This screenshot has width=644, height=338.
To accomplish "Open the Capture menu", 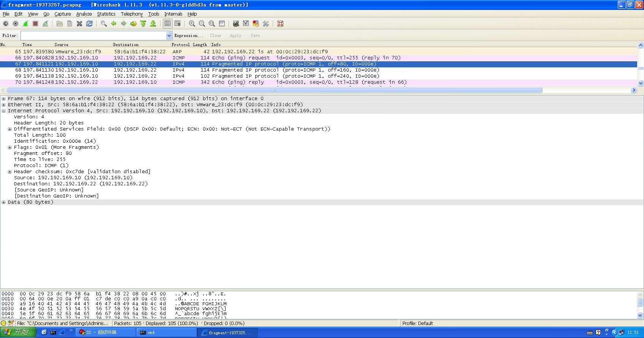I will click(x=63, y=14).
